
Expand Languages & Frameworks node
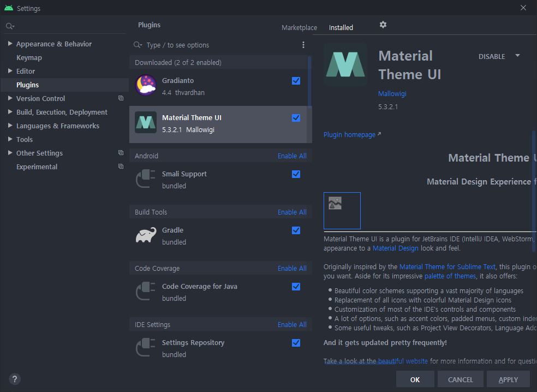point(10,126)
